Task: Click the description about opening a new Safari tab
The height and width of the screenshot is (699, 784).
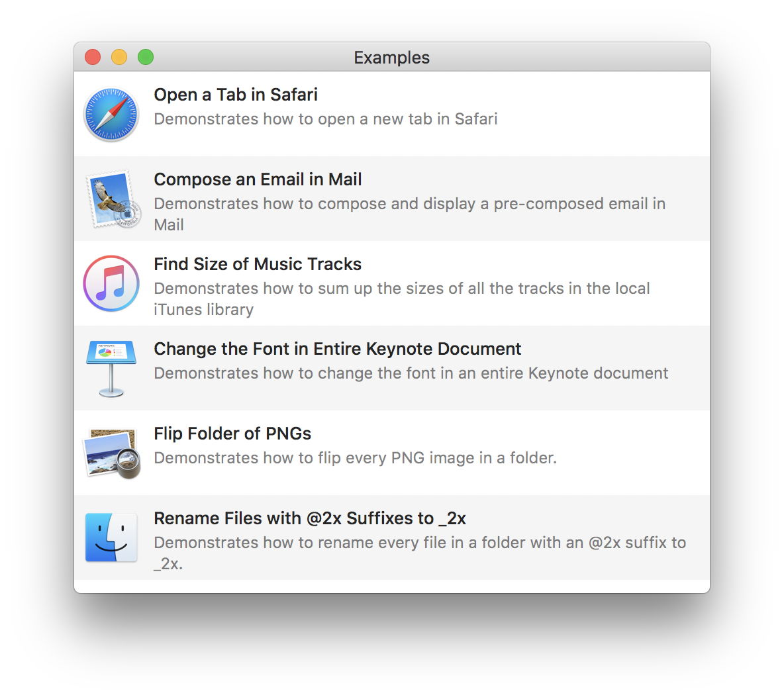Action: tap(325, 119)
